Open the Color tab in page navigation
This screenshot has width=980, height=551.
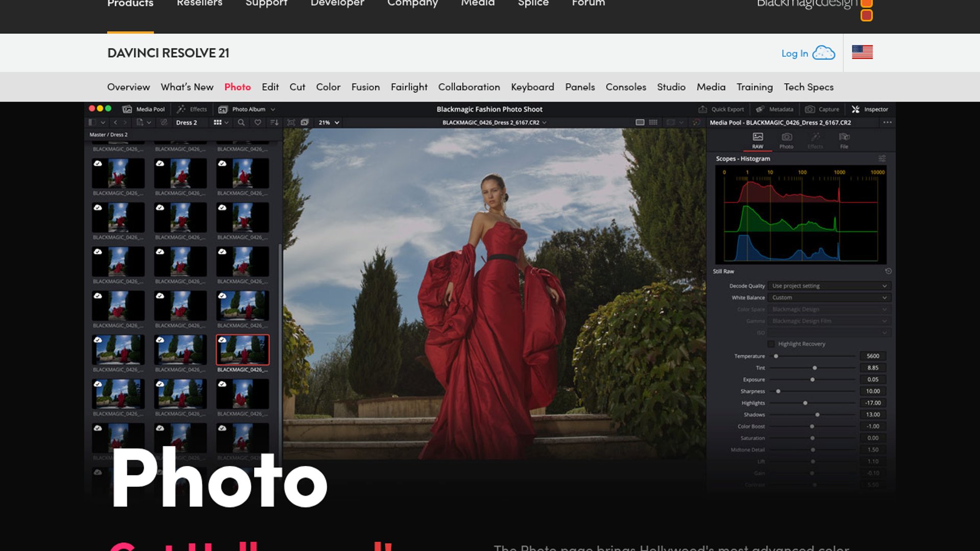(x=328, y=87)
